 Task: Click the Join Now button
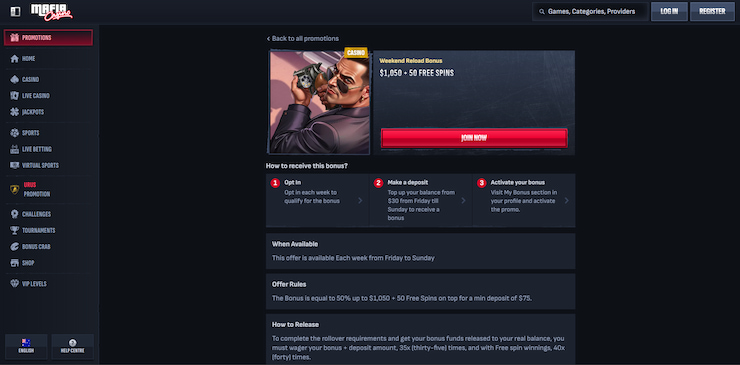tap(474, 138)
